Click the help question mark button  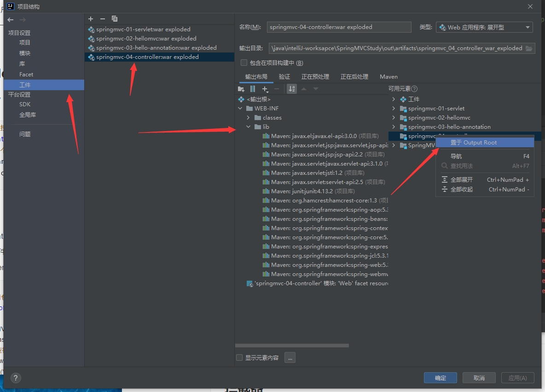point(16,378)
